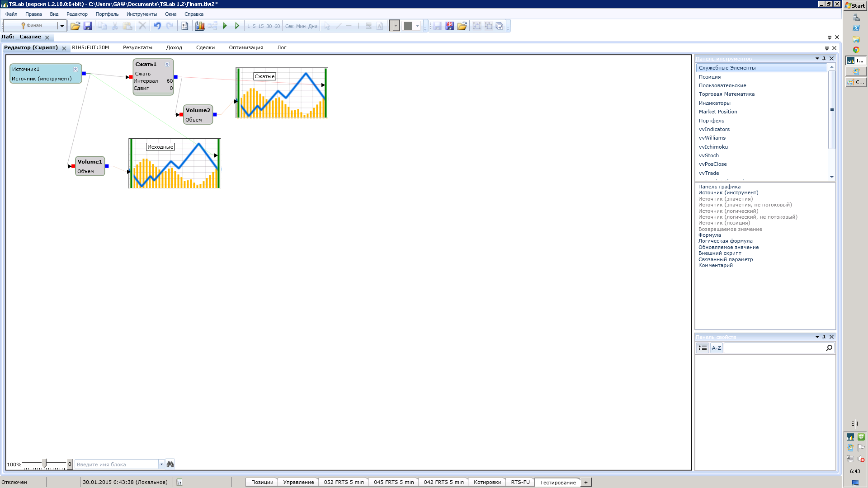This screenshot has height=488, width=868.
Task: Open the gray color swatch dropdown
Action: click(x=417, y=26)
